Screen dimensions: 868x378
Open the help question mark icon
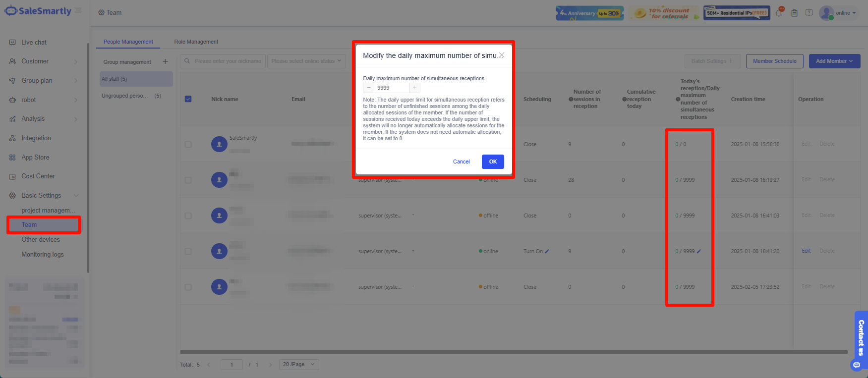(809, 13)
